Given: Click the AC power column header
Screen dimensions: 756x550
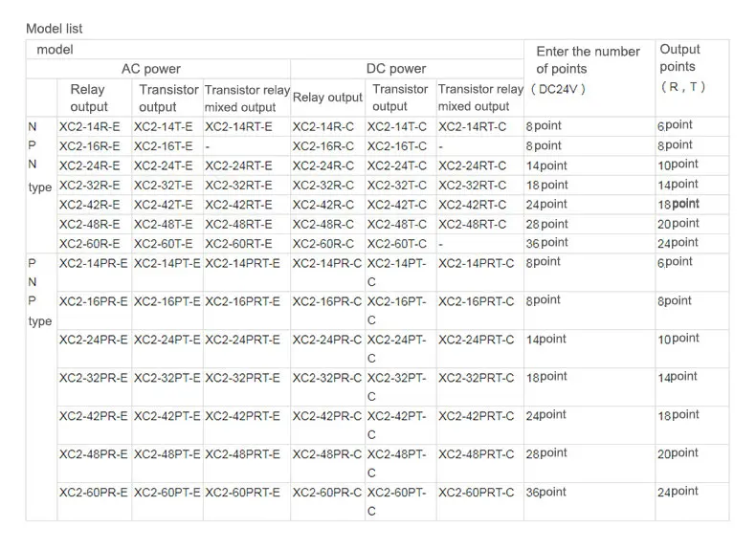Looking at the screenshot, I should tap(151, 69).
